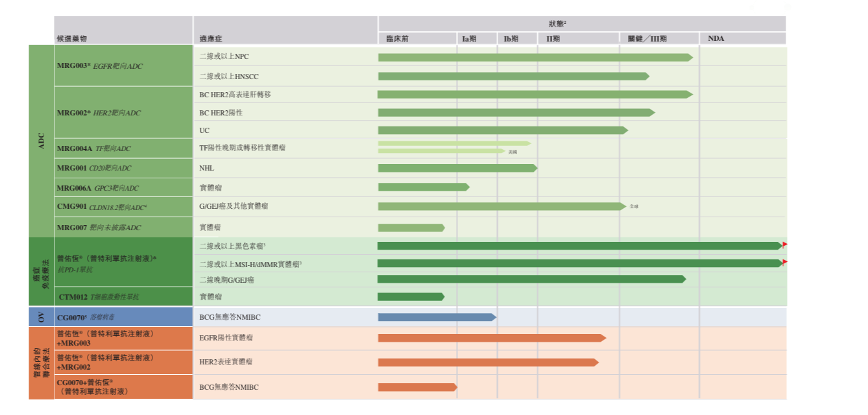The image size is (868, 415).
Task: Click the 全球 marker beside the CMG901 bar
Action: 633,206
